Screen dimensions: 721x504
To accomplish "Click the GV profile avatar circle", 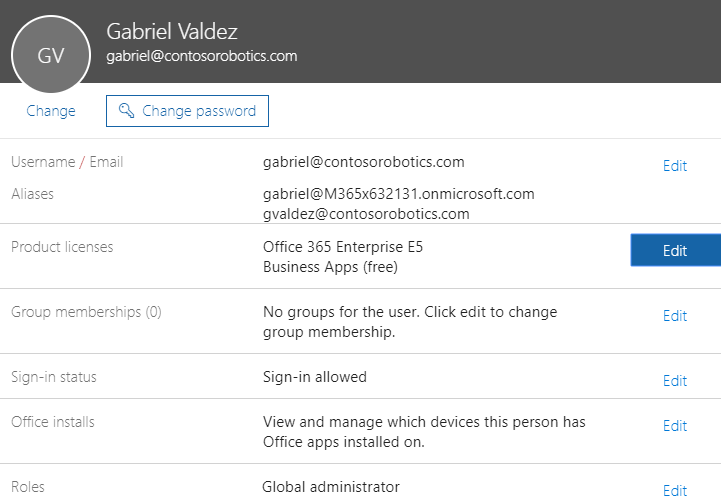I will tap(51, 56).
